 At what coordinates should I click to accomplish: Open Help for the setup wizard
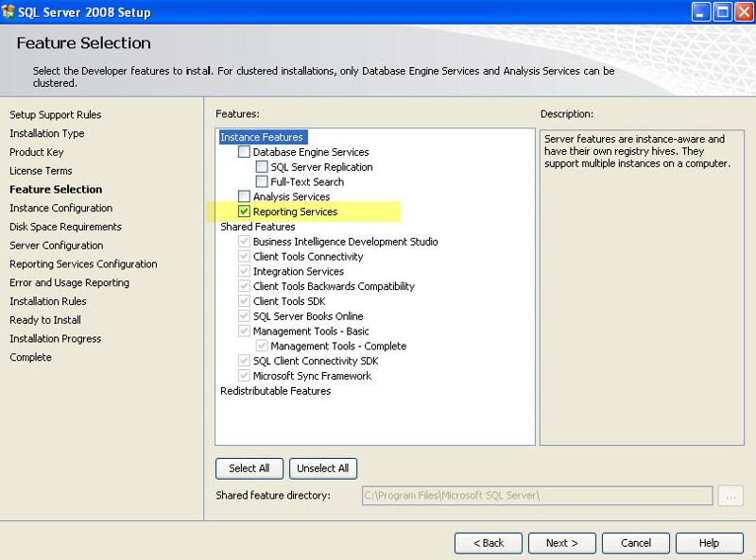[x=710, y=543]
